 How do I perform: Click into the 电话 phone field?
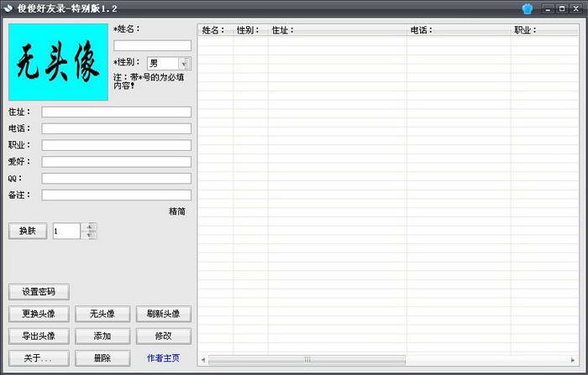(116, 128)
